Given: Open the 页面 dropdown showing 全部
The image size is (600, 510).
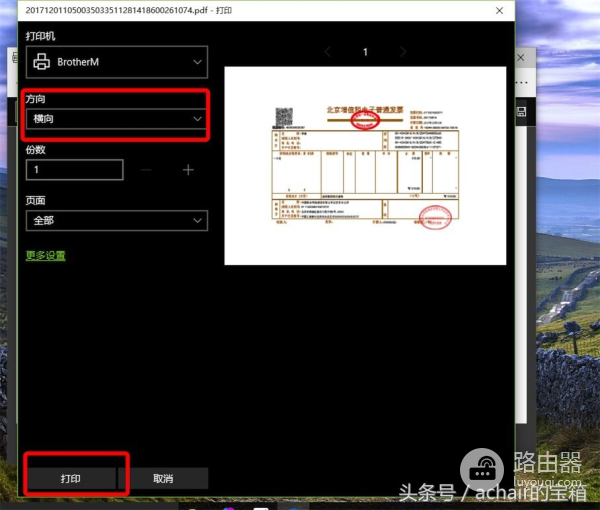Looking at the screenshot, I should point(115,220).
